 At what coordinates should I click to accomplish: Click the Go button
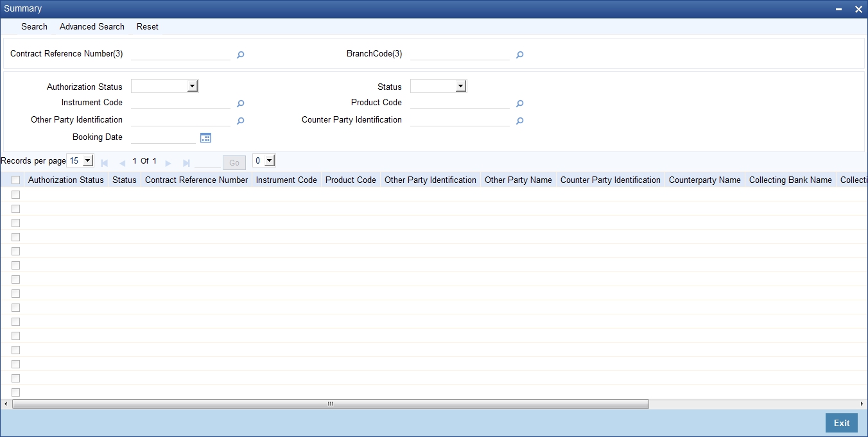click(x=234, y=162)
